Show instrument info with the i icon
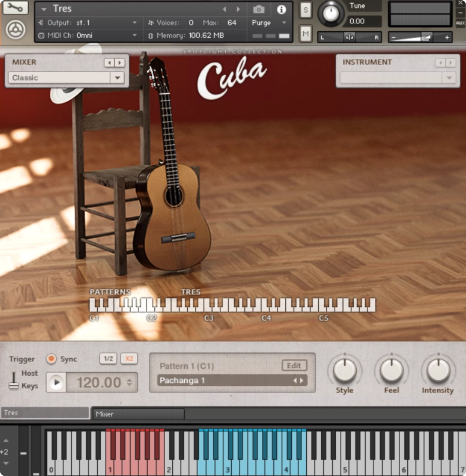 [281, 10]
